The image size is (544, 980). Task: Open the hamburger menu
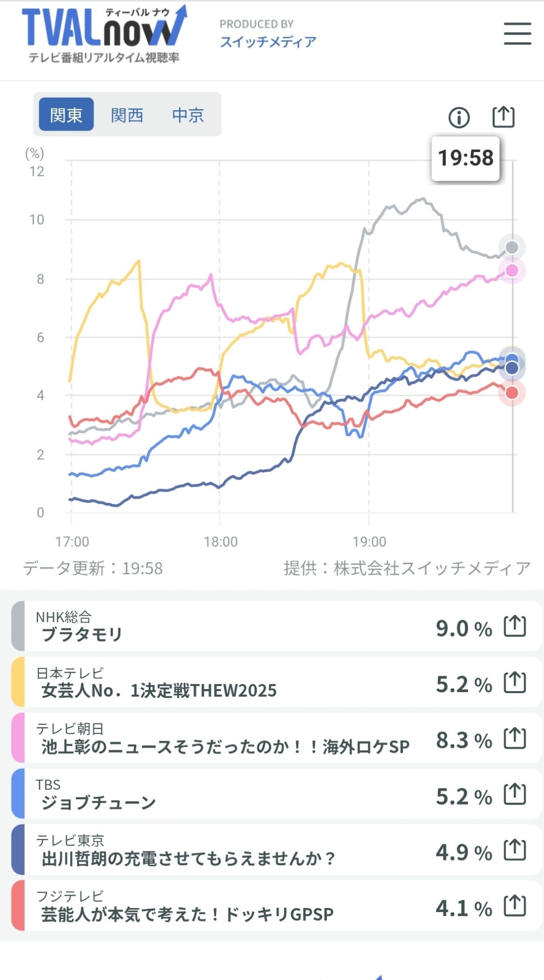(517, 34)
